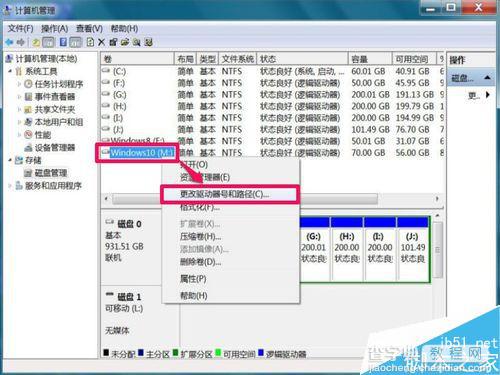Choose 压缩卷(H)... from context menu
Image resolution: width=500 pixels, height=375 pixels.
pos(230,236)
